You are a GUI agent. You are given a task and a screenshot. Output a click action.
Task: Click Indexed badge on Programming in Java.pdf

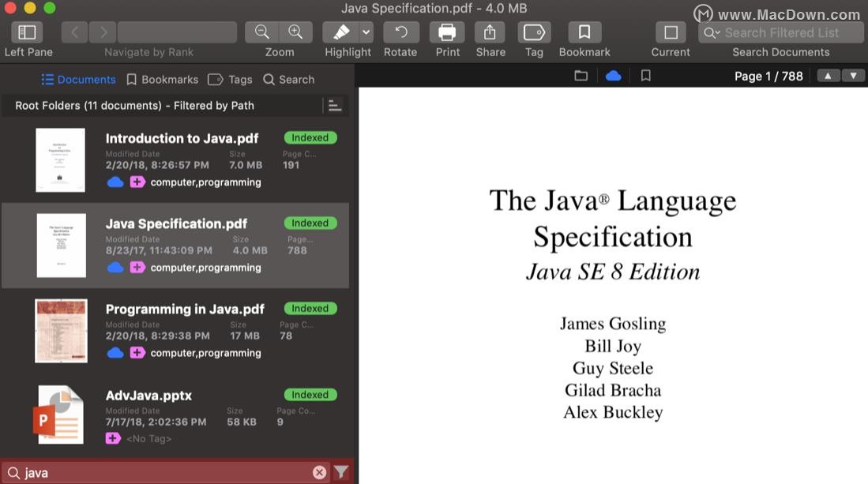[310, 308]
